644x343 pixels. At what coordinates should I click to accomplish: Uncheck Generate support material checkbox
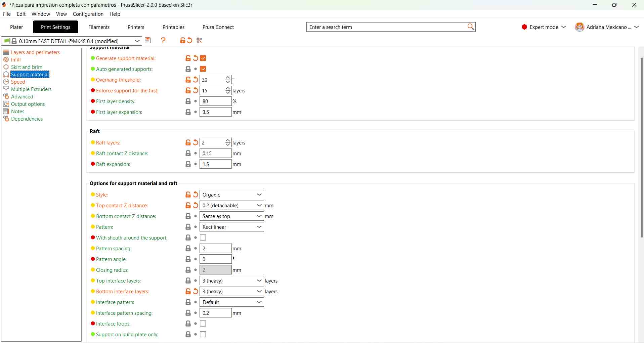[203, 58]
